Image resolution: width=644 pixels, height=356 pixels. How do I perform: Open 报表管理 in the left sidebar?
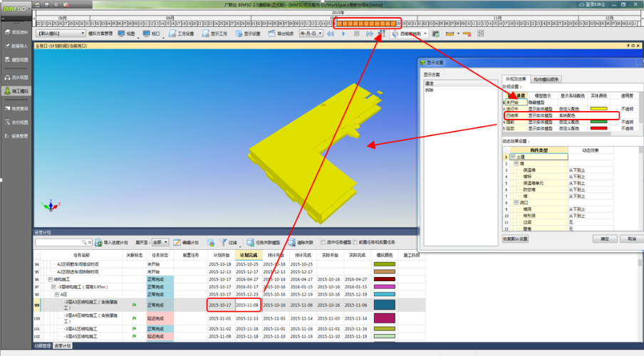16,136
